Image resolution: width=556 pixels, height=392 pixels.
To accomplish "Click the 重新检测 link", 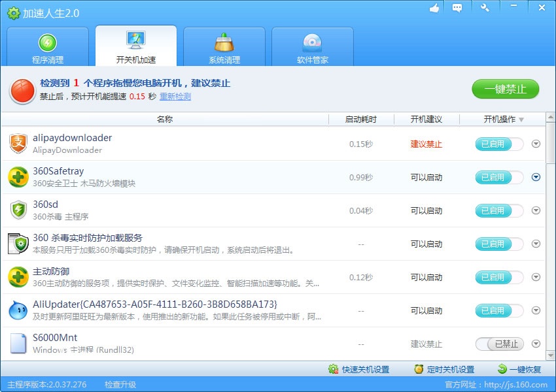I will point(175,96).
